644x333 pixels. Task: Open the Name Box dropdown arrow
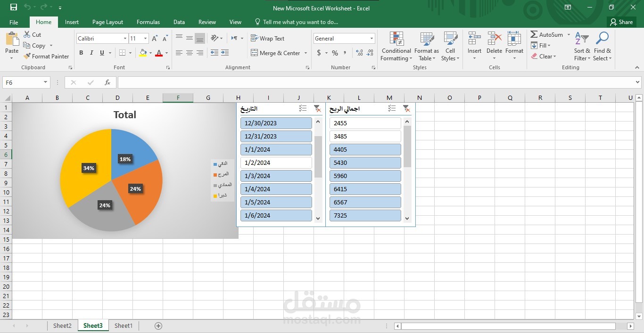click(x=45, y=82)
